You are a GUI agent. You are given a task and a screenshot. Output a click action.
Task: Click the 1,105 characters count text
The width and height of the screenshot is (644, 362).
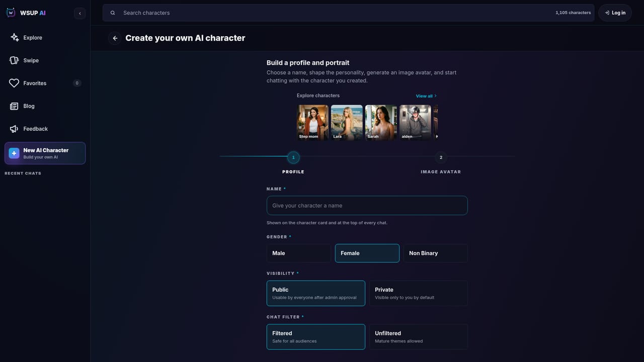pyautogui.click(x=573, y=13)
